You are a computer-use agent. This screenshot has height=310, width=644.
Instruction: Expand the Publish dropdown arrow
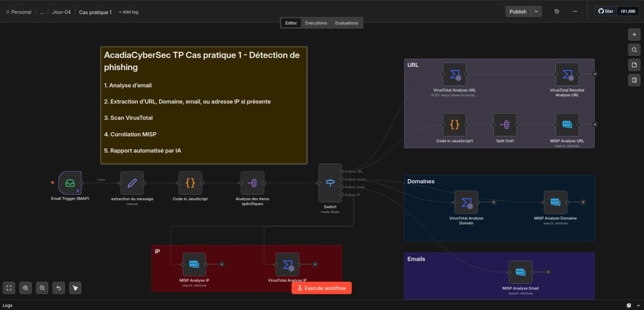pos(536,12)
